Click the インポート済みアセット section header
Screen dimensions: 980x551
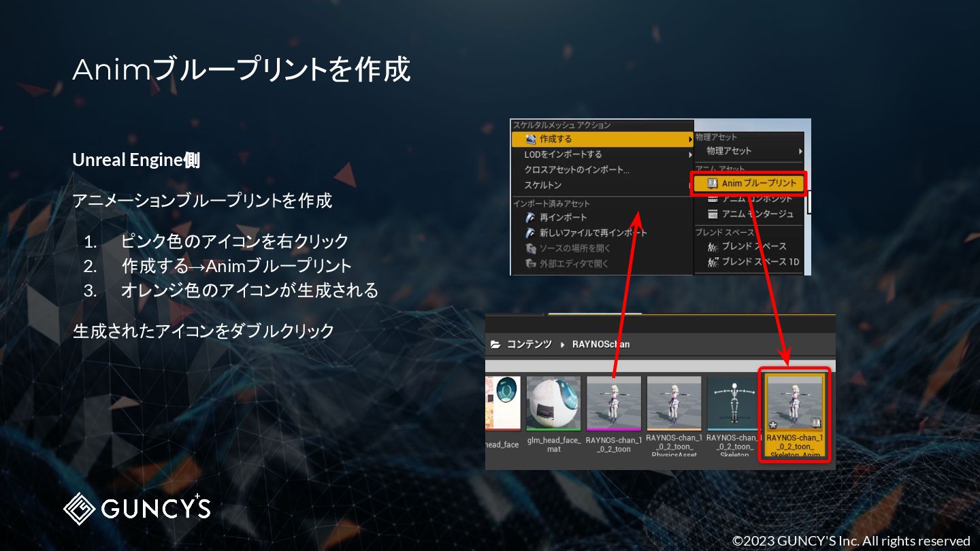(x=551, y=203)
